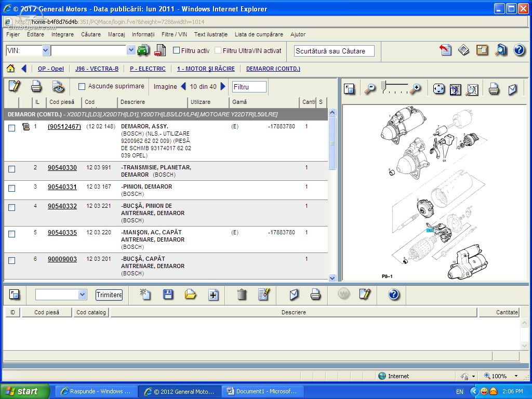Image resolution: width=532 pixels, height=399 pixels.
Task: Open the VIN type dropdown
Action: 46,50
